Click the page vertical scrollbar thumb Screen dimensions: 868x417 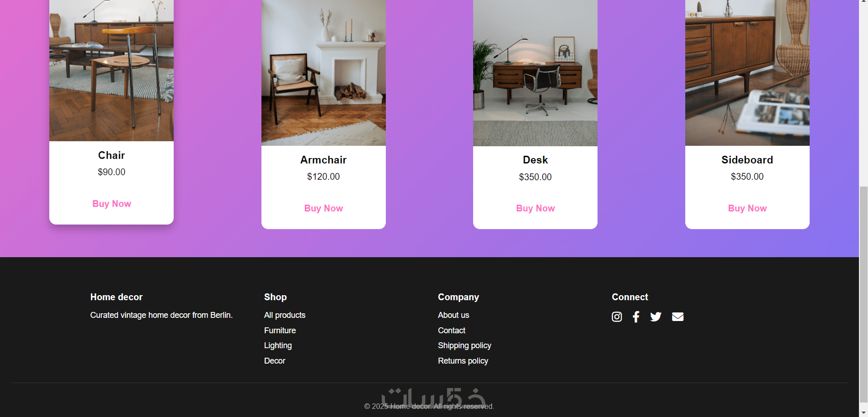(x=863, y=294)
